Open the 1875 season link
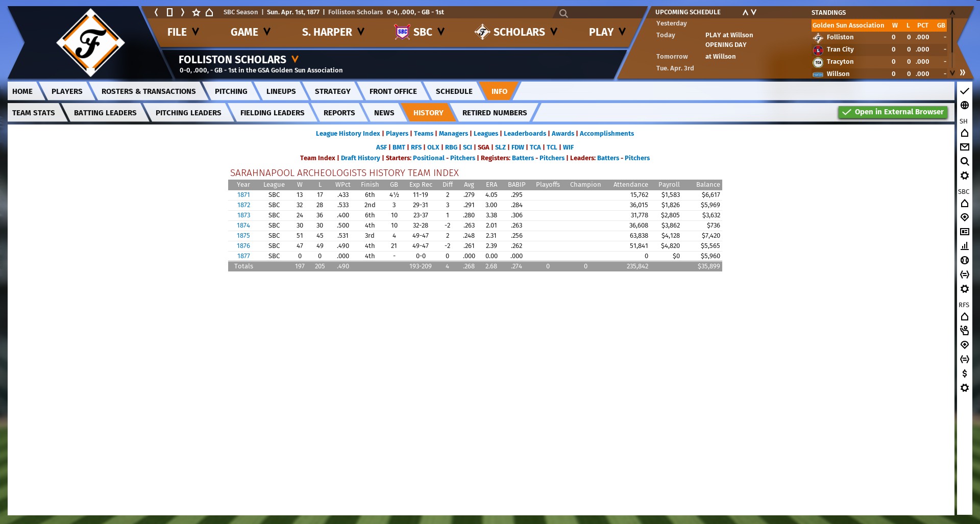 pyautogui.click(x=243, y=236)
